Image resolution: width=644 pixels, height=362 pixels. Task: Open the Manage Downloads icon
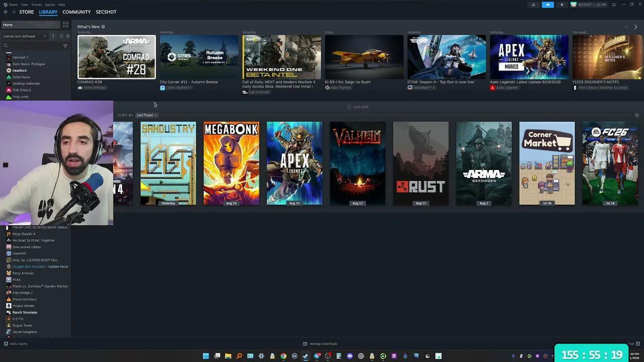point(305,344)
